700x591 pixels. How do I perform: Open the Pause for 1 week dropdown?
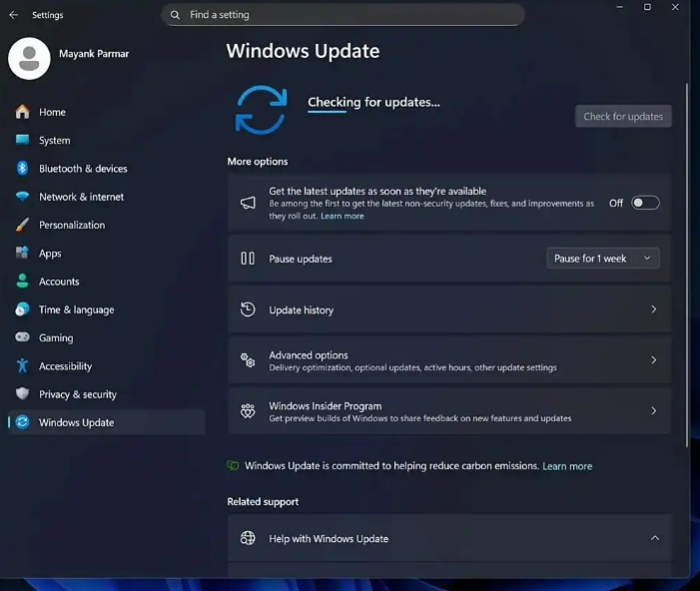pyautogui.click(x=603, y=258)
